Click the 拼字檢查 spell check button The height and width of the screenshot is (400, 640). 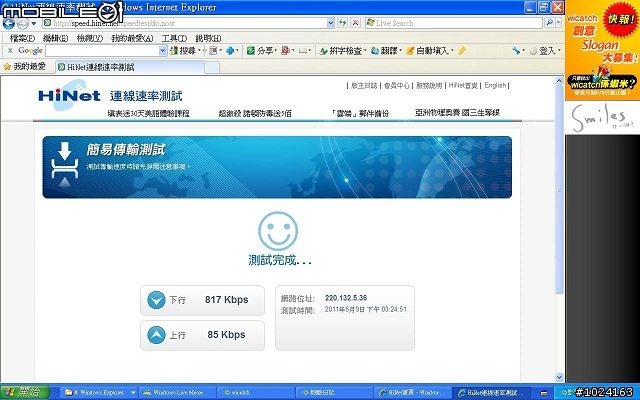[x=341, y=51]
